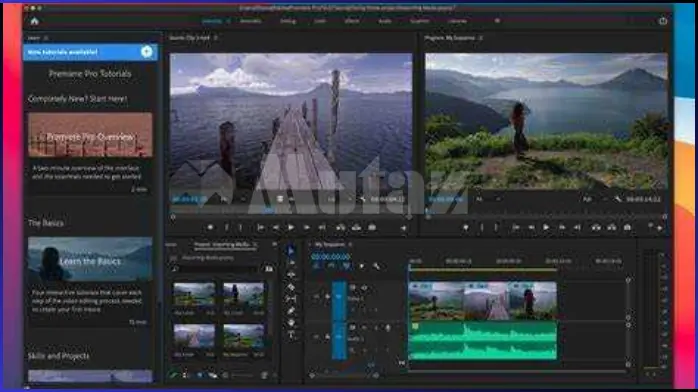Add marker in Program monitor transport

466,227
